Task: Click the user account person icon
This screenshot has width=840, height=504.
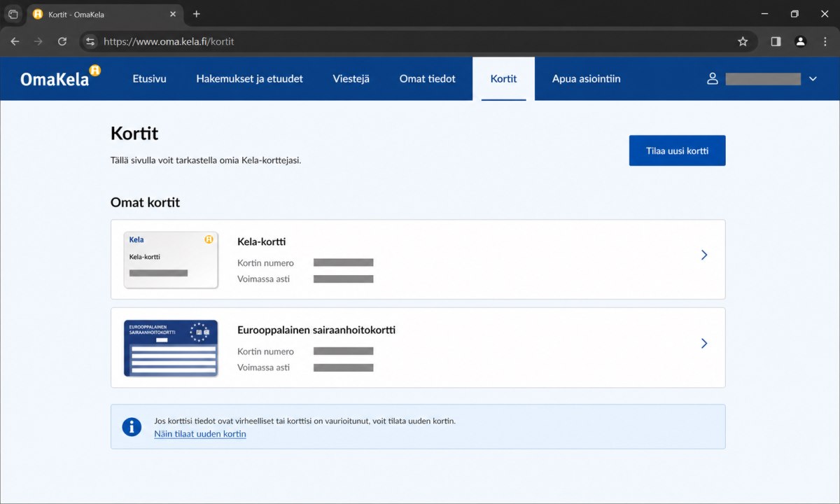Action: [713, 78]
